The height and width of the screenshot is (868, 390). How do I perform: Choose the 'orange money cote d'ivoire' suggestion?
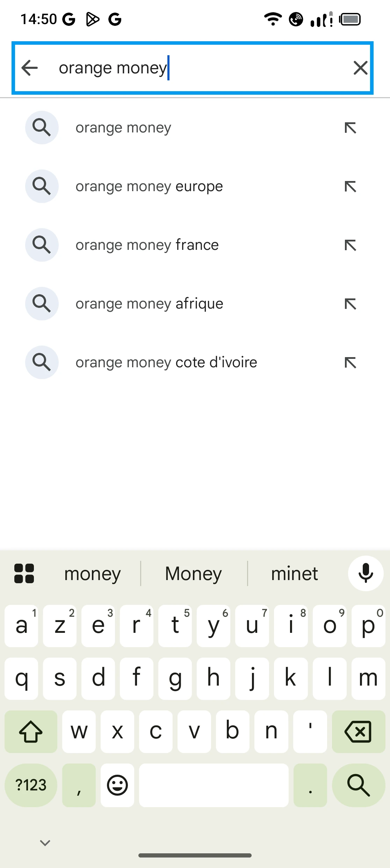[166, 363]
